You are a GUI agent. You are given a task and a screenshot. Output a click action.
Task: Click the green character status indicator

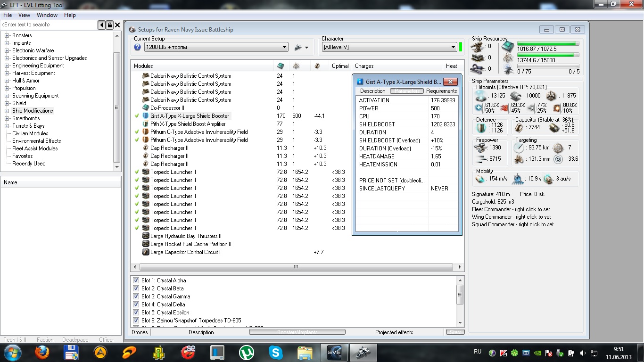[460, 47]
